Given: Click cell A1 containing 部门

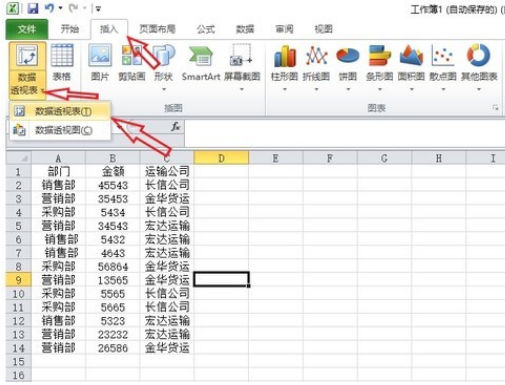Looking at the screenshot, I should click(x=58, y=171).
